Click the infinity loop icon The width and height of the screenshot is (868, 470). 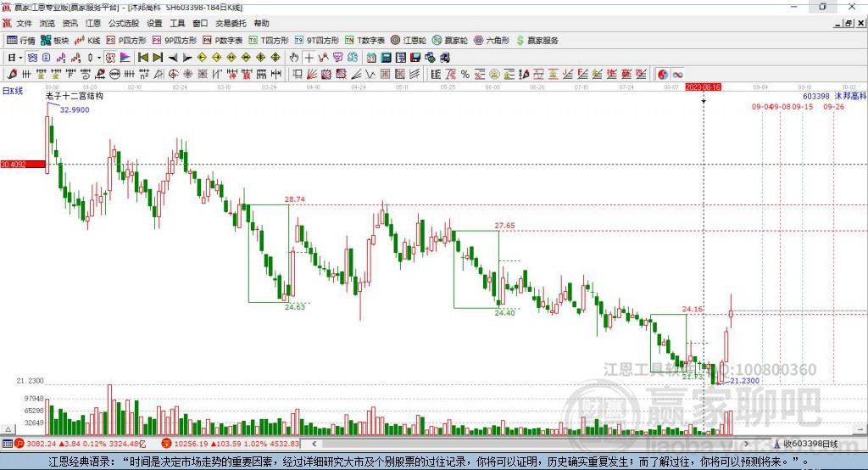click(x=677, y=75)
